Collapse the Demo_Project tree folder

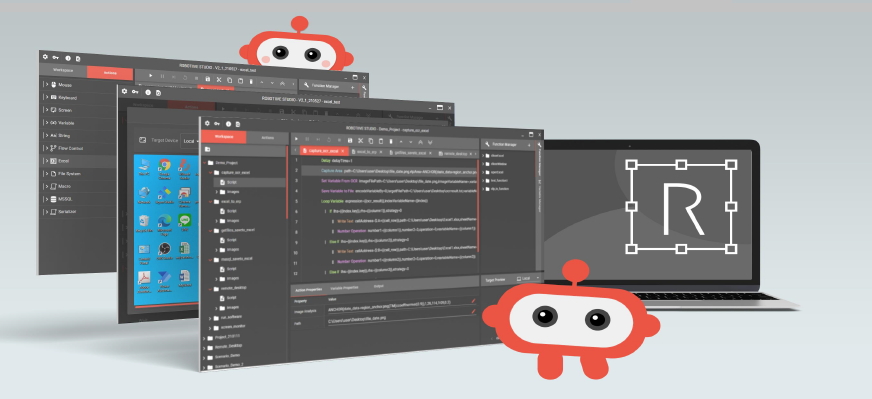205,163
